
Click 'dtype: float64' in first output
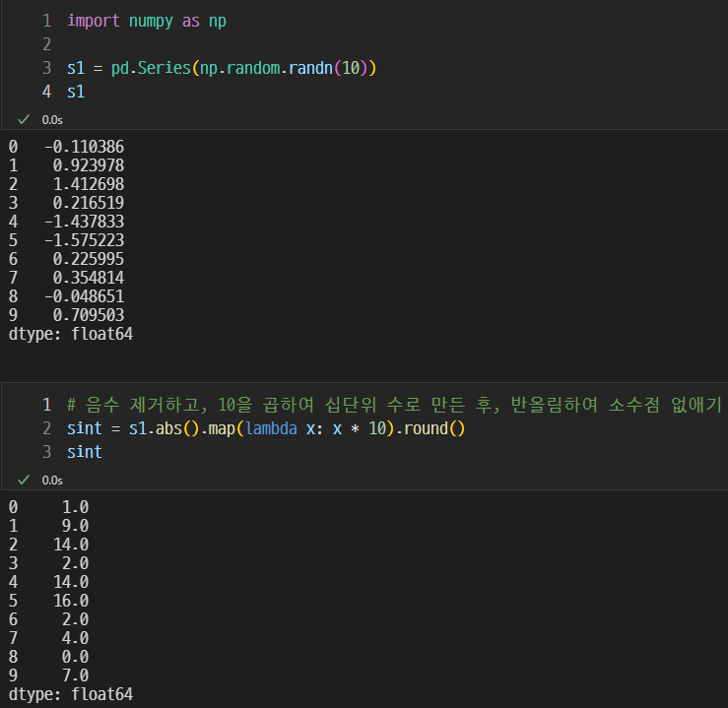[71, 334]
